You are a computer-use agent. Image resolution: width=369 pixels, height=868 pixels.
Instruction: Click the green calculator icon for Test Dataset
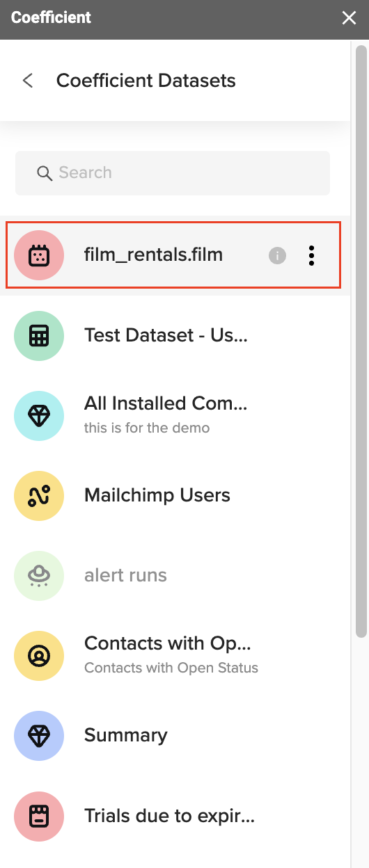[39, 336]
